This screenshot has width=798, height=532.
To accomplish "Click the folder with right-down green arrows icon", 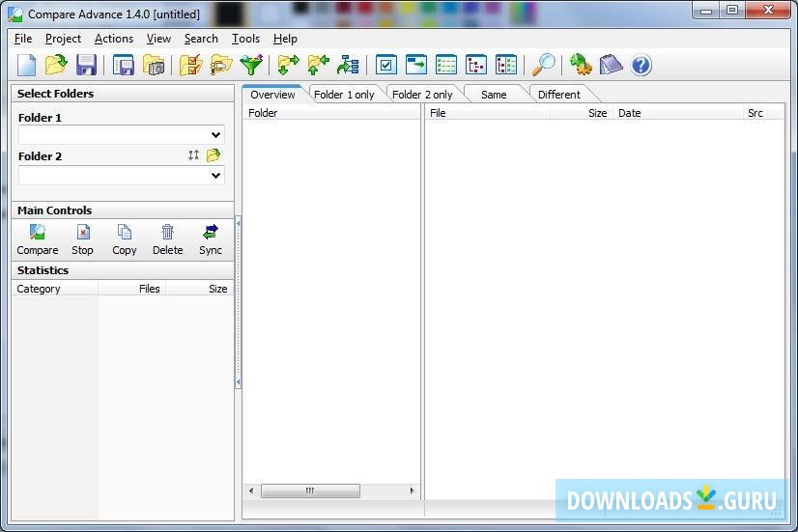I will pos(288,65).
